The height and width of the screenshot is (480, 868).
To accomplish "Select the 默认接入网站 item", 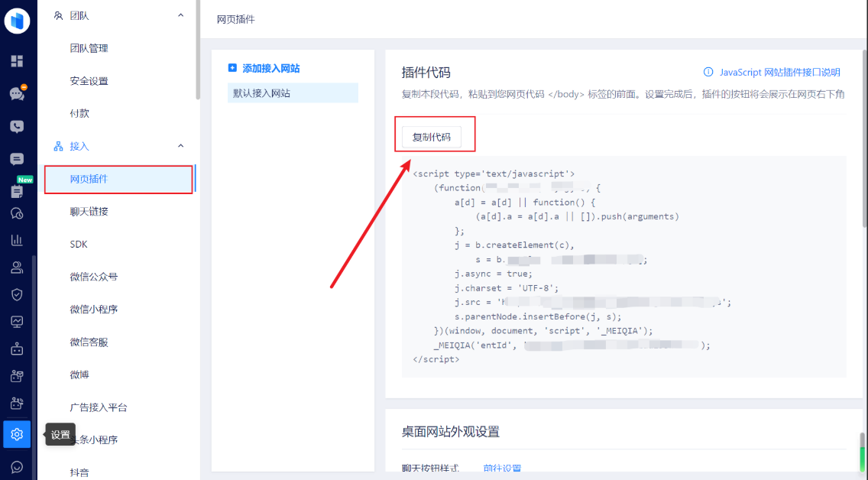I will pos(260,92).
